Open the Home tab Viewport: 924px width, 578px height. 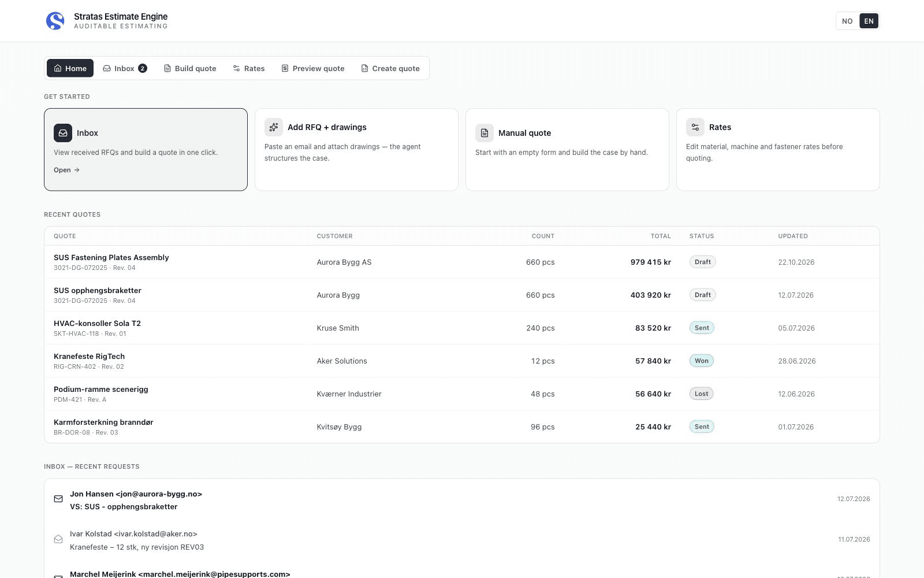70,68
